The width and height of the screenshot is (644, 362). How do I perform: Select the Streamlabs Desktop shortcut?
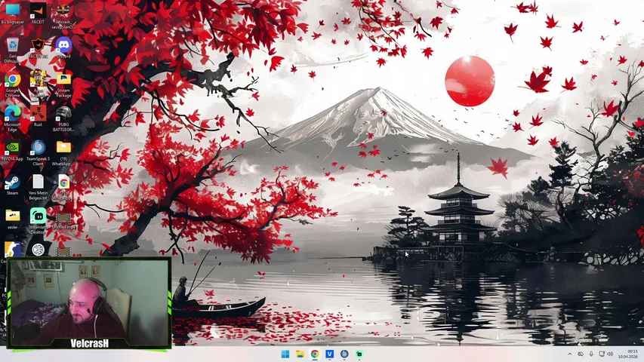[38, 221]
